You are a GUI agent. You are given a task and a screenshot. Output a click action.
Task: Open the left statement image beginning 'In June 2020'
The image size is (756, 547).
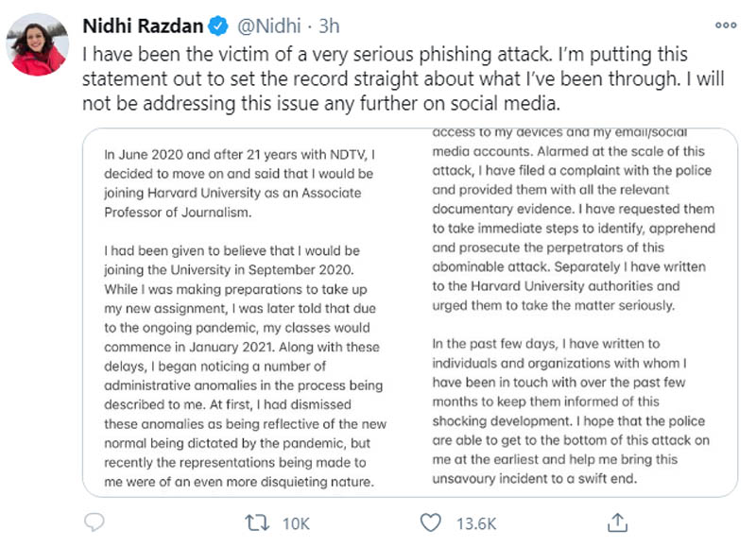click(249, 312)
